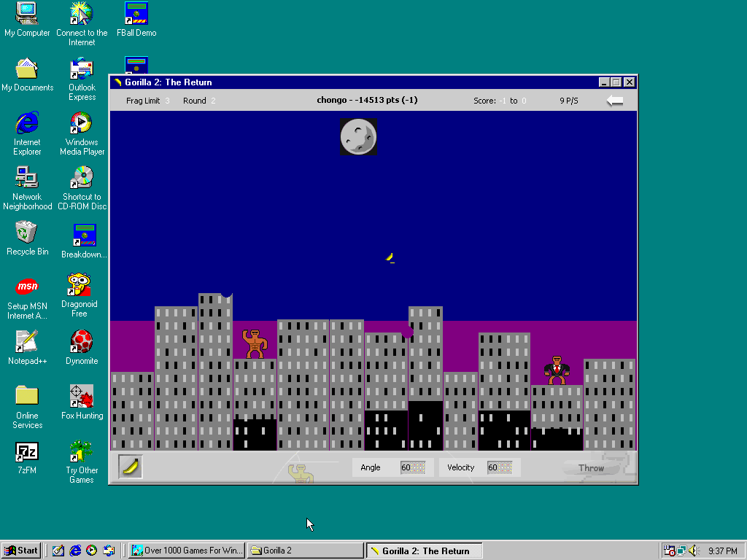Switch to Over 1000 Games taskbar button
The image size is (747, 560).
point(187,551)
